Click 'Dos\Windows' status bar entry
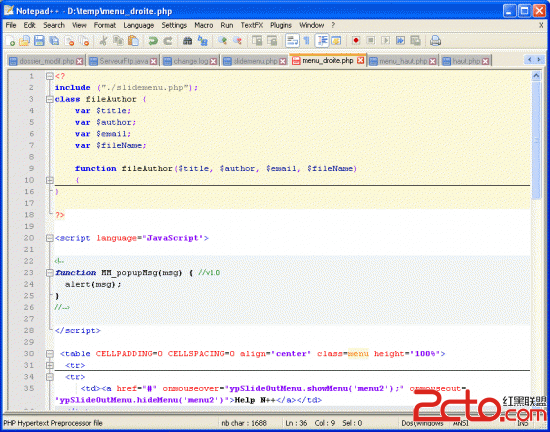 [x=422, y=423]
